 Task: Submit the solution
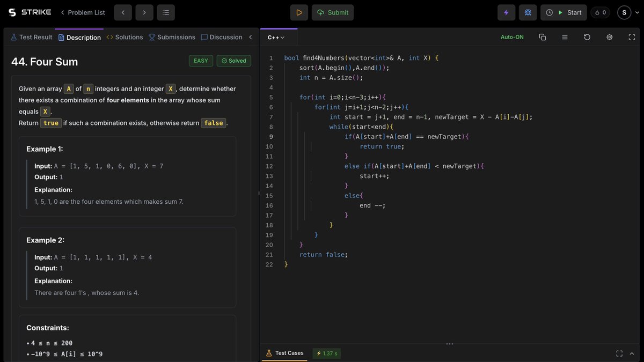(x=333, y=12)
